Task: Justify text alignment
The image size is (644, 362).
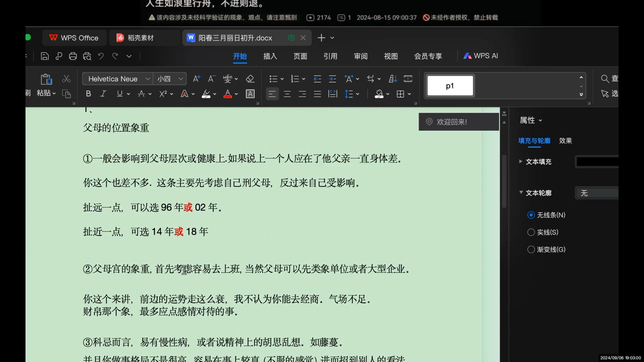Action: pyautogui.click(x=317, y=94)
